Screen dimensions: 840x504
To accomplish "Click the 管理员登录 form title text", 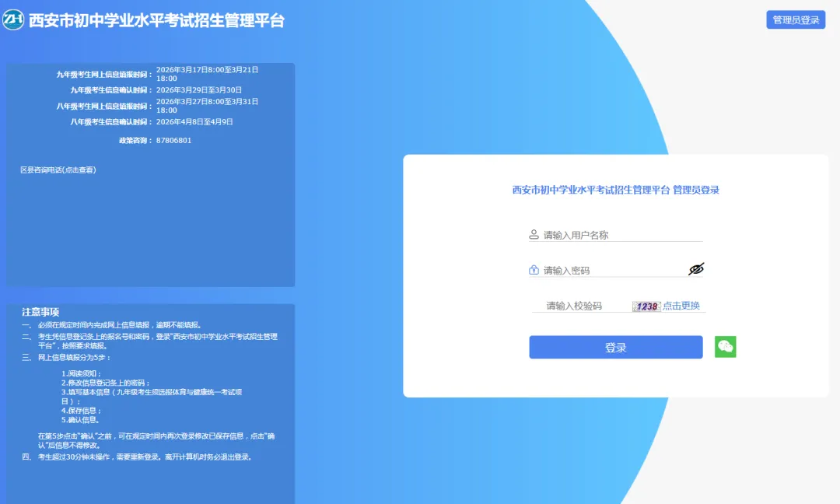I will point(615,191).
